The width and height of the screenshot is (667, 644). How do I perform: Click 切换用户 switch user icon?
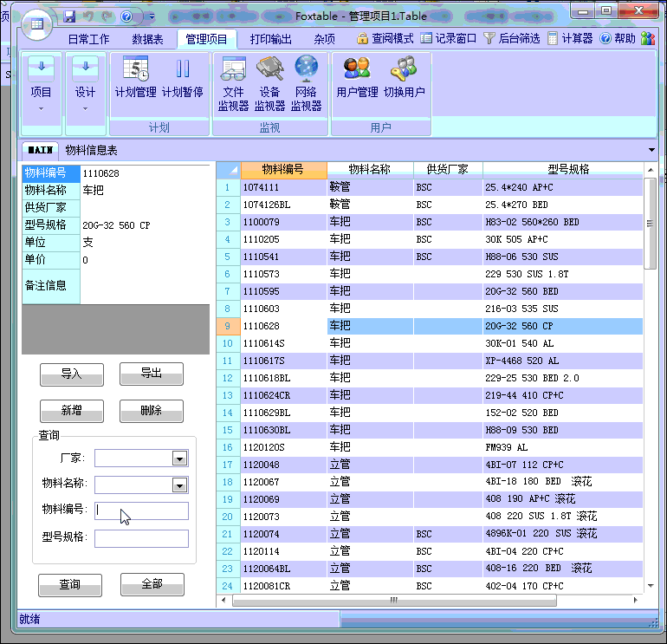tap(405, 76)
